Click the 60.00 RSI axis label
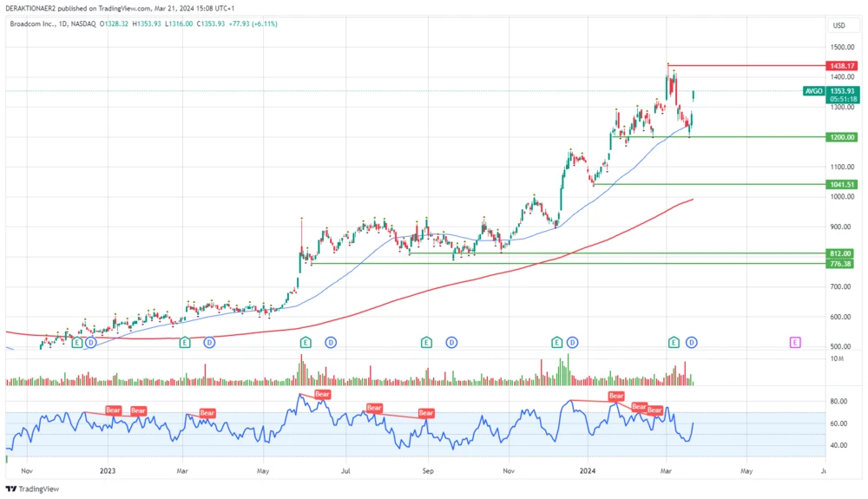This screenshot has height=499, width=868. click(x=838, y=423)
